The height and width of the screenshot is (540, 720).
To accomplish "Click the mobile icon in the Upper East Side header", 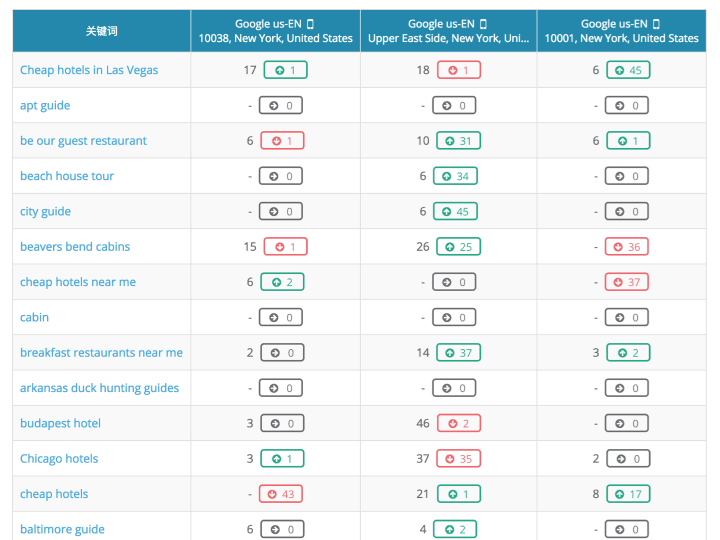I will pyautogui.click(x=483, y=24).
